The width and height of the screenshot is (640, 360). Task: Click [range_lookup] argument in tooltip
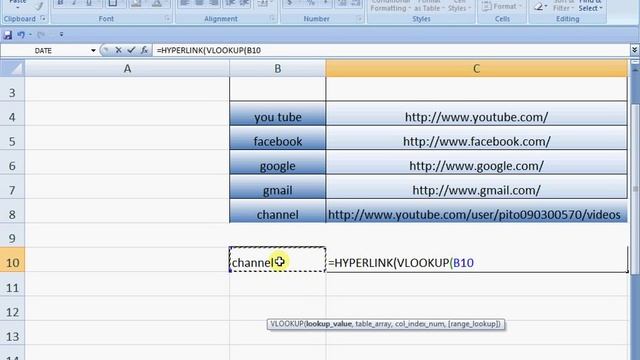pyautogui.click(x=474, y=324)
